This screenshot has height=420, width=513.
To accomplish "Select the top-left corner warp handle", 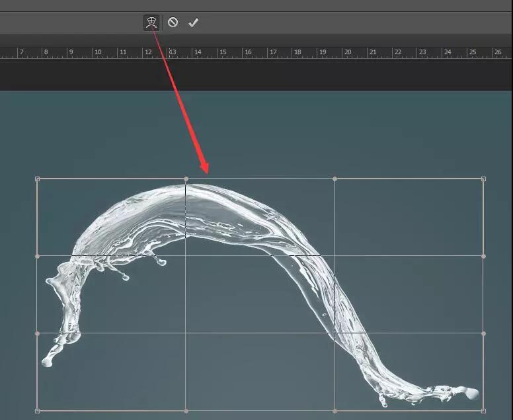I will 37,179.
